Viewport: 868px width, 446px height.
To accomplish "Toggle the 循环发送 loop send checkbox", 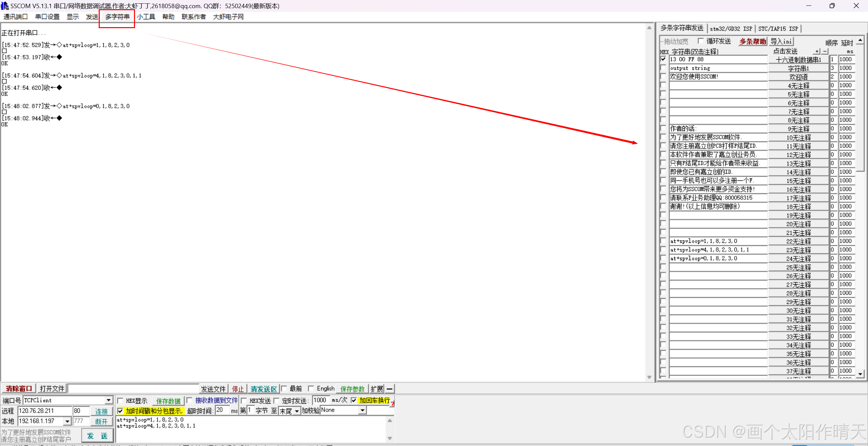I will coord(701,41).
